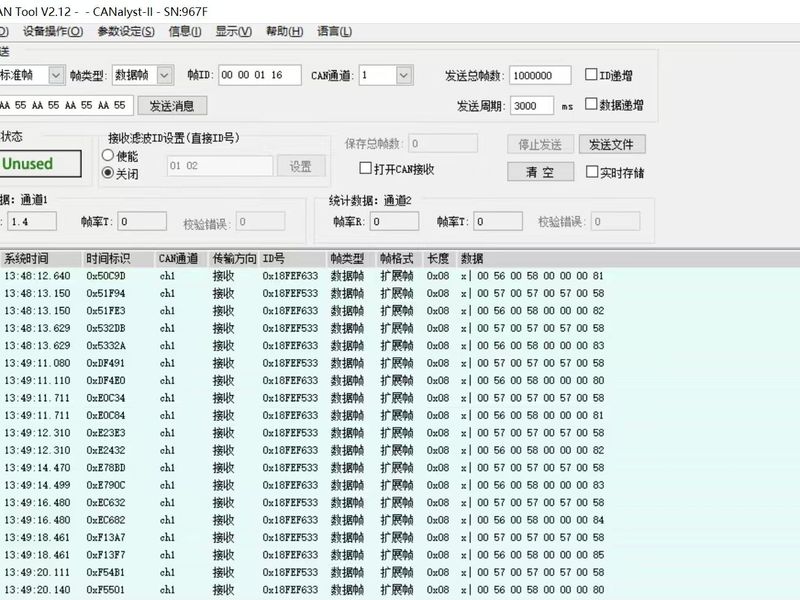Click the 保存总帧数 field

pos(443,143)
